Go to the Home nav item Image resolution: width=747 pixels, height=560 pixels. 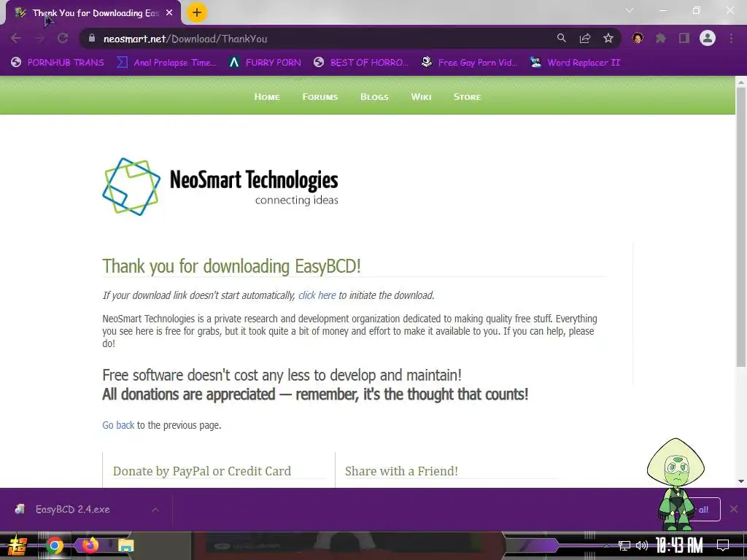267,97
